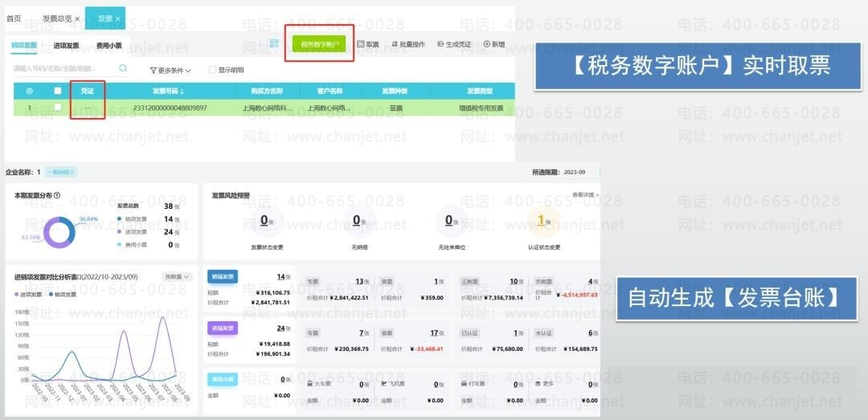The width and height of the screenshot is (868, 420).
Task: Click the light-blue 费用小票 summary button
Action: coord(223,379)
